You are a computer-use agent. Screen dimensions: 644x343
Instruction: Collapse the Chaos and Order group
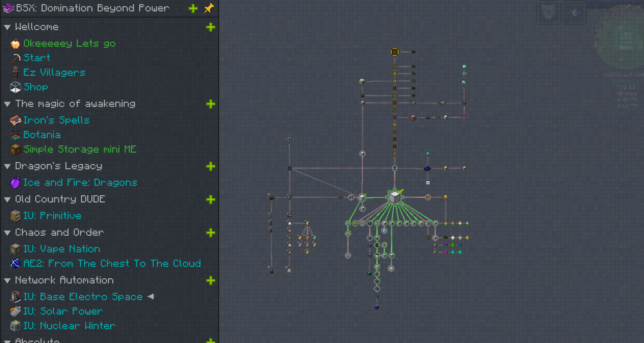(7, 233)
